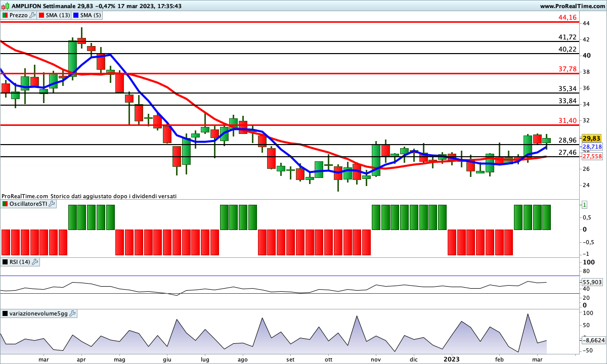Select the Prezzo legend label
Image resolution: width=607 pixels, height=364 pixels.
(19, 15)
